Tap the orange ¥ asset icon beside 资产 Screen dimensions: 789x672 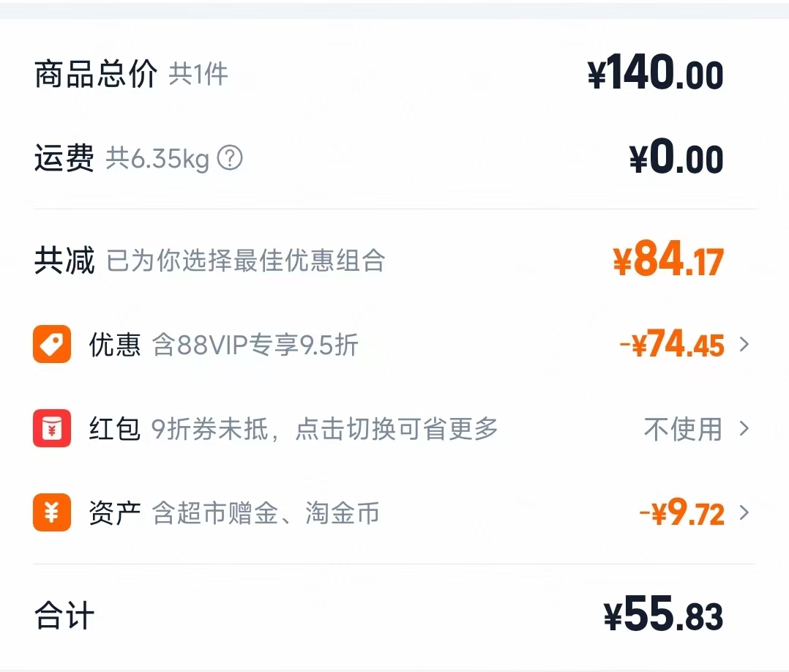pyautogui.click(x=51, y=514)
